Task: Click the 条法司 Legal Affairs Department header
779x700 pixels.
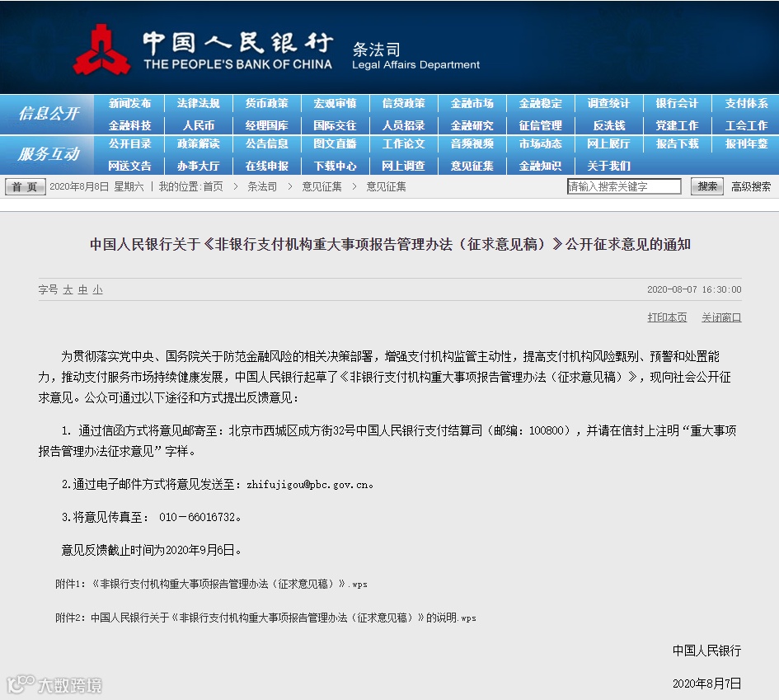Action: coord(415,56)
